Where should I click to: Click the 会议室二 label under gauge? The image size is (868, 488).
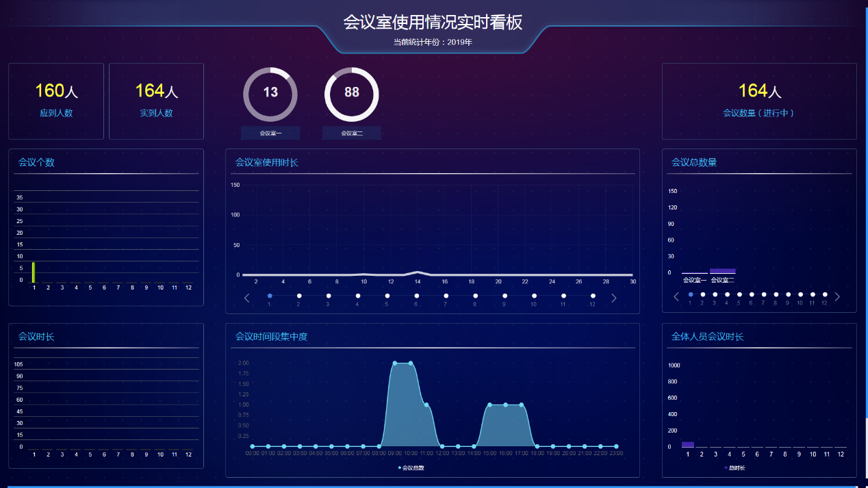[x=352, y=133]
